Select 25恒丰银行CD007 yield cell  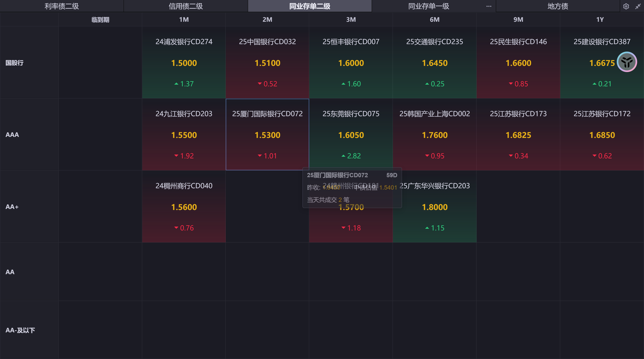[351, 62]
